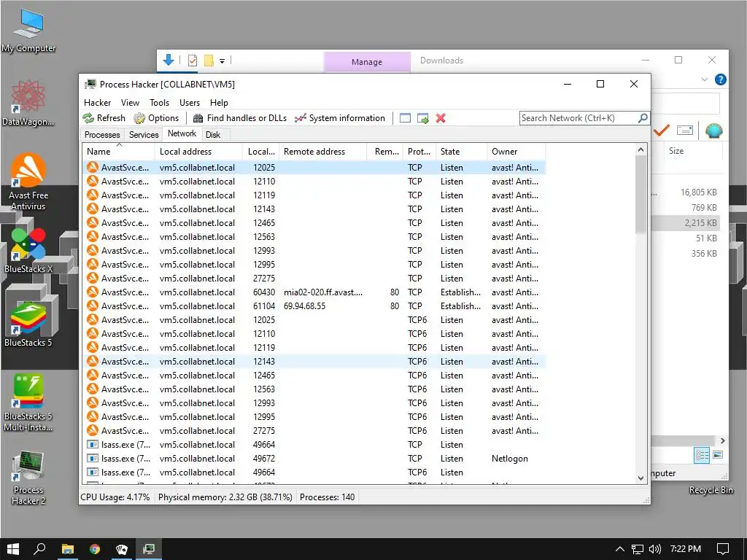
Task: Sort by the Owner column header
Action: [516, 152]
